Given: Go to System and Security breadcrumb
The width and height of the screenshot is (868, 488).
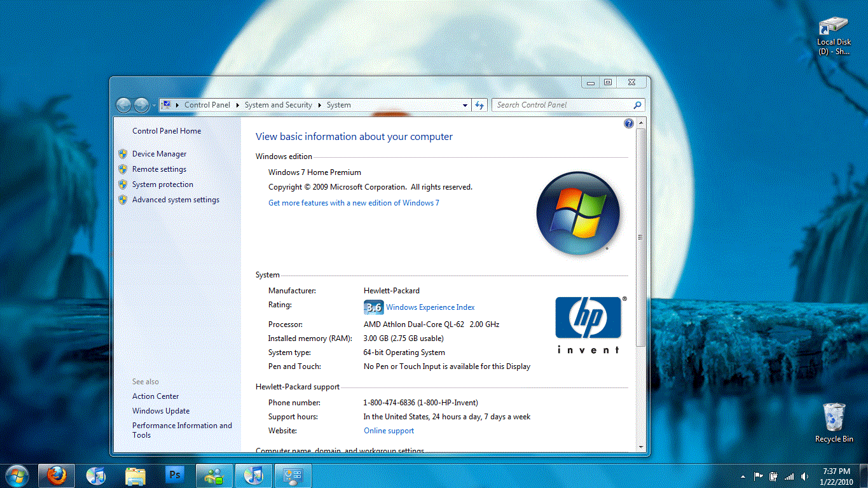Looking at the screenshot, I should pyautogui.click(x=278, y=105).
